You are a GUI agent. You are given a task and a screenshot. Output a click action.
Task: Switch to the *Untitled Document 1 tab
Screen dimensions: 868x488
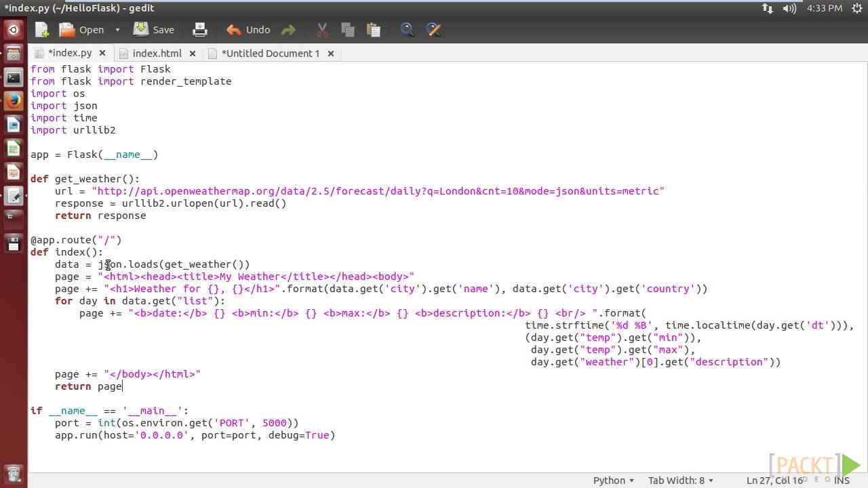(271, 53)
